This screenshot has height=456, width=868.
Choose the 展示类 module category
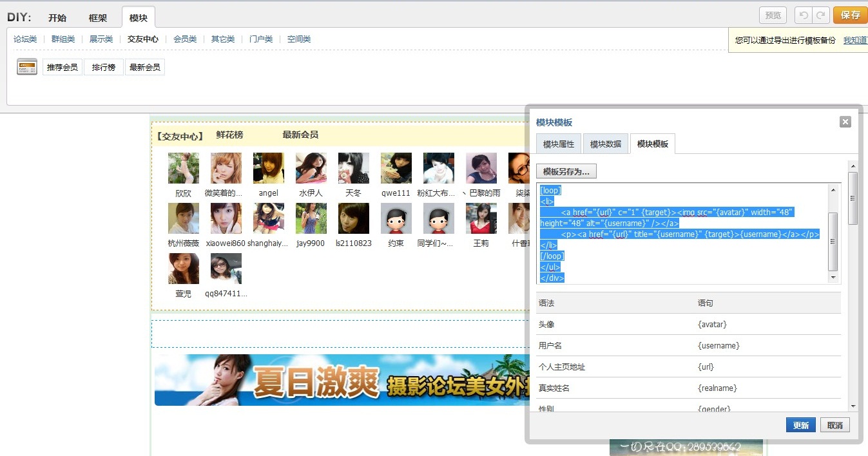click(x=101, y=39)
